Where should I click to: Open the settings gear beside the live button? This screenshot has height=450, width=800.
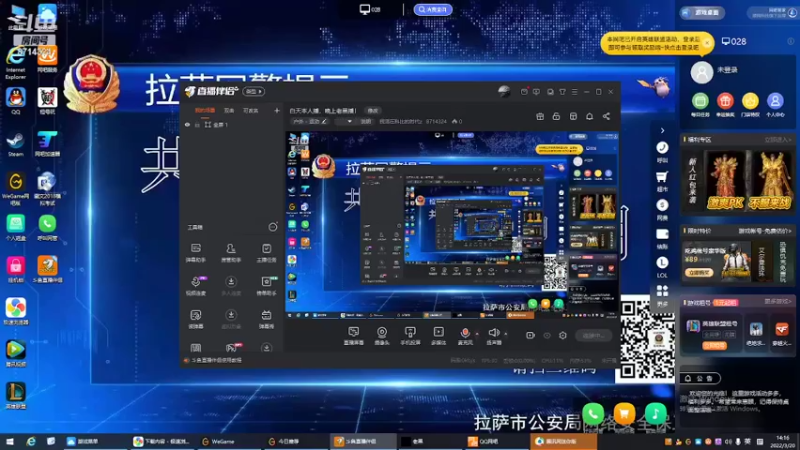[x=563, y=335]
